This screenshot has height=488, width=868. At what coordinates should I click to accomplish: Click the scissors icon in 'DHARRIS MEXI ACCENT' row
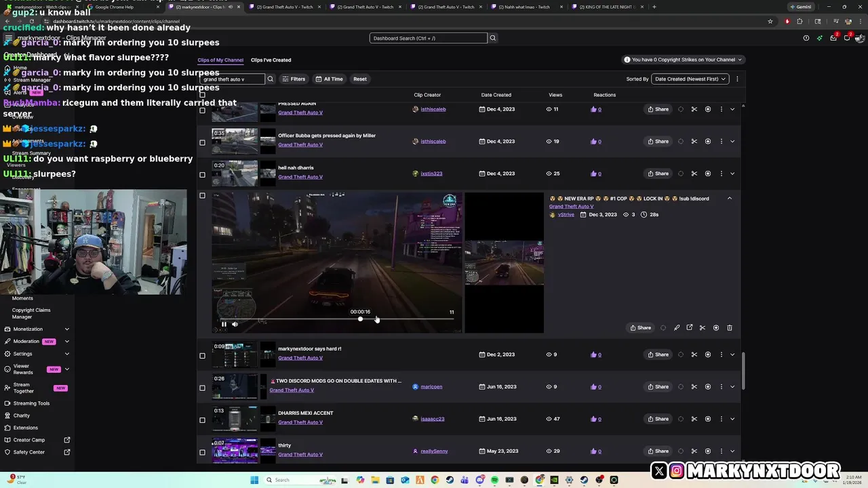[x=694, y=419]
